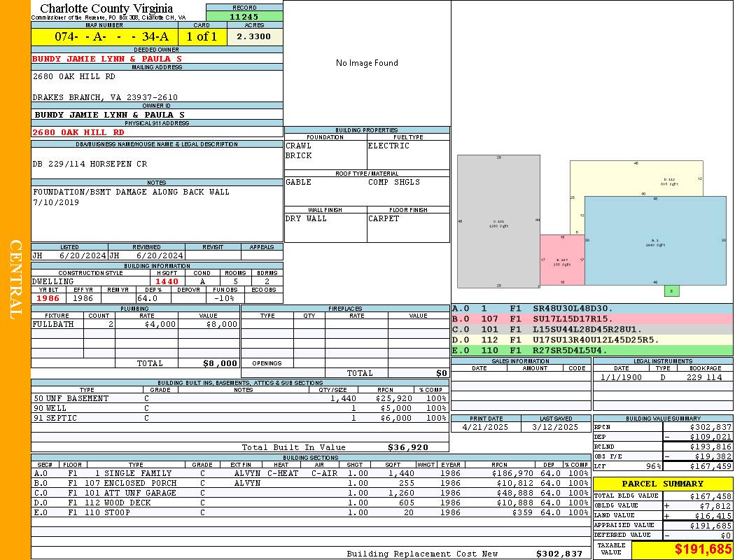Click Charlotte County Virginia title
Image resolution: width=735 pixels, height=560 pixels.
pyautogui.click(x=106, y=8)
